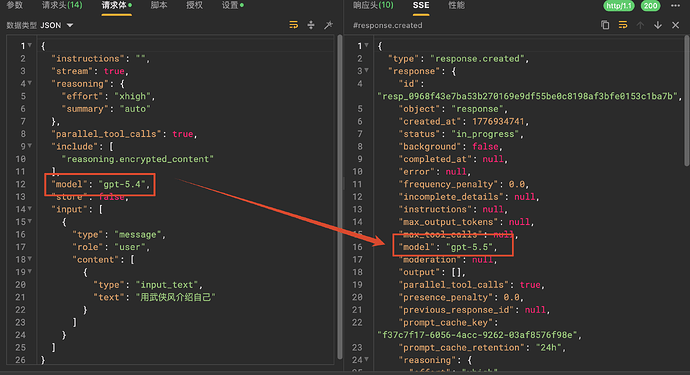Click the magic wand format icon

pyautogui.click(x=328, y=25)
